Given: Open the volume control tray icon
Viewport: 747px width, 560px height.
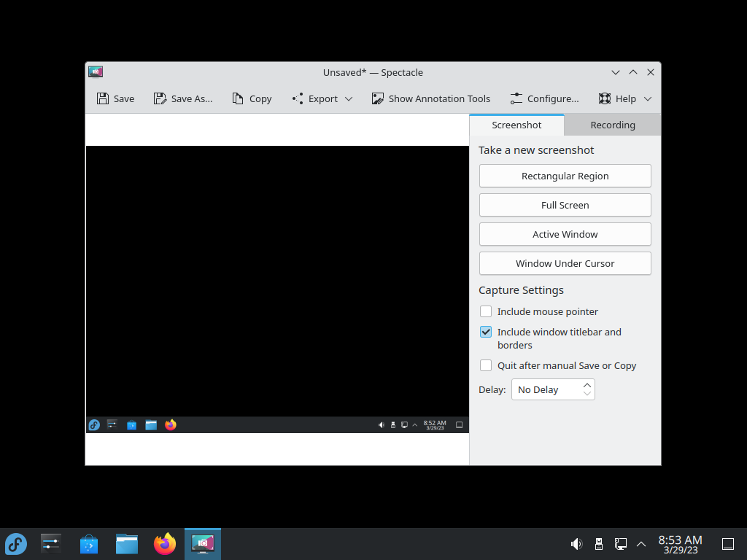Looking at the screenshot, I should 576,544.
